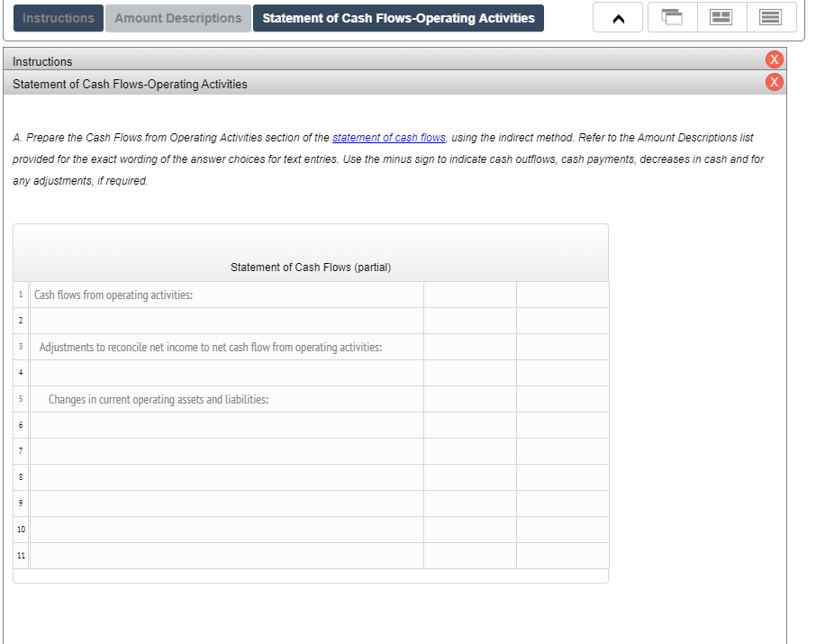Viewport: 816px width, 644px height.
Task: Click the description field on row 6
Action: pos(225,424)
